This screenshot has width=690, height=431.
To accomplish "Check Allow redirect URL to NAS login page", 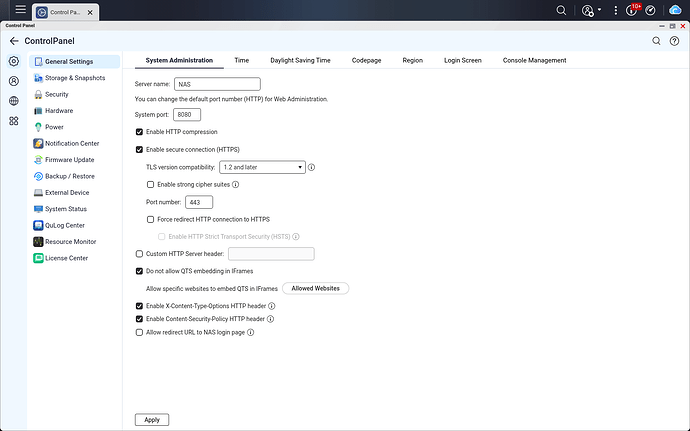I will click(x=139, y=332).
